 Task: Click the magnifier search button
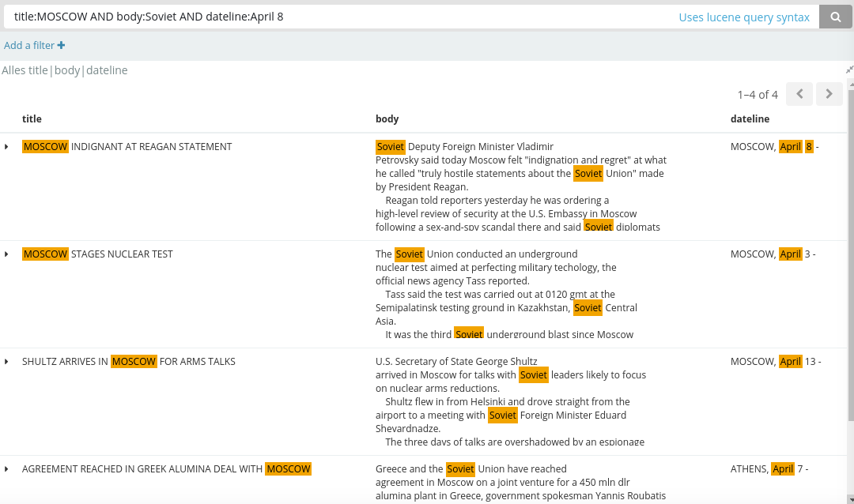click(835, 17)
